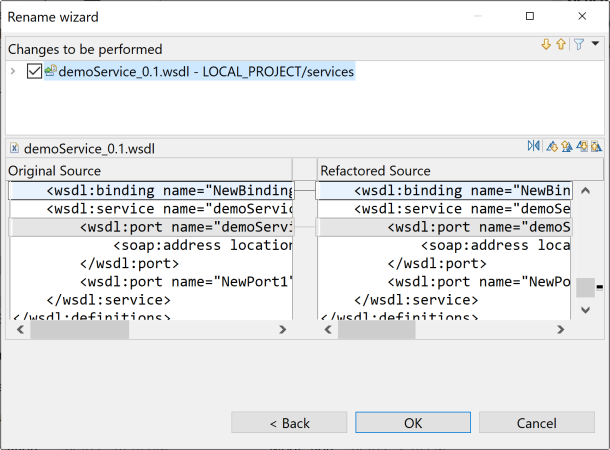
Task: Go to next difference in compare viewer
Action: pos(552,147)
